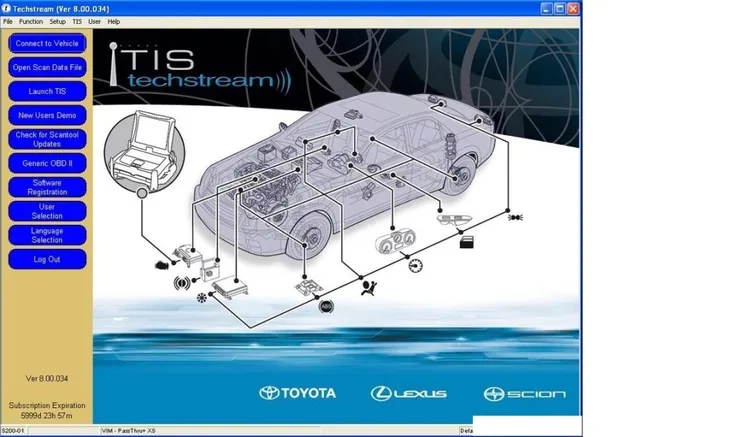The width and height of the screenshot is (730, 437).
Task: Click the Toyota logo
Action: pyautogui.click(x=297, y=393)
